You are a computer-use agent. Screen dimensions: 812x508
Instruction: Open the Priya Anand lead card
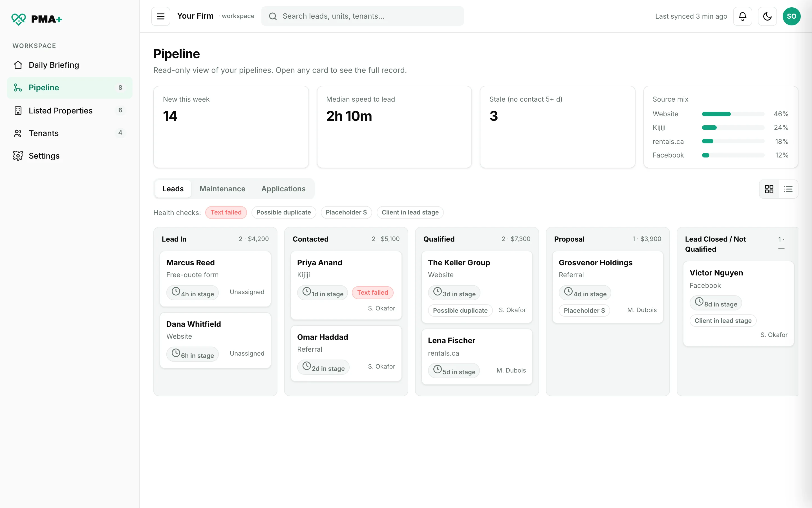click(x=346, y=285)
